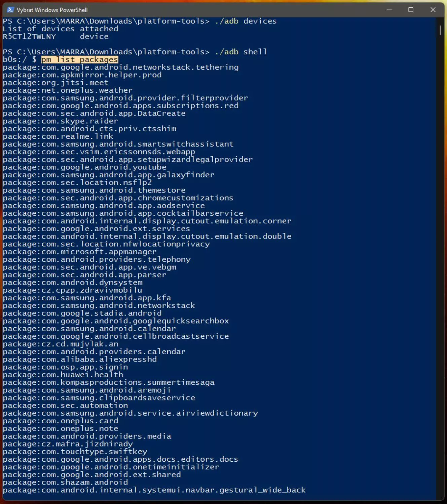The width and height of the screenshot is (447, 504).
Task: Click package com.osp.app.signin
Action: click(65, 367)
